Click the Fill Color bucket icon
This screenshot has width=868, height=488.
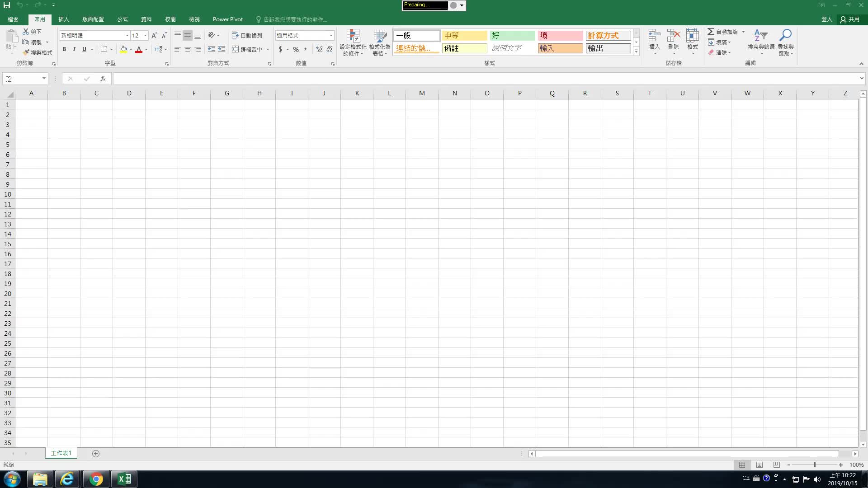(123, 49)
